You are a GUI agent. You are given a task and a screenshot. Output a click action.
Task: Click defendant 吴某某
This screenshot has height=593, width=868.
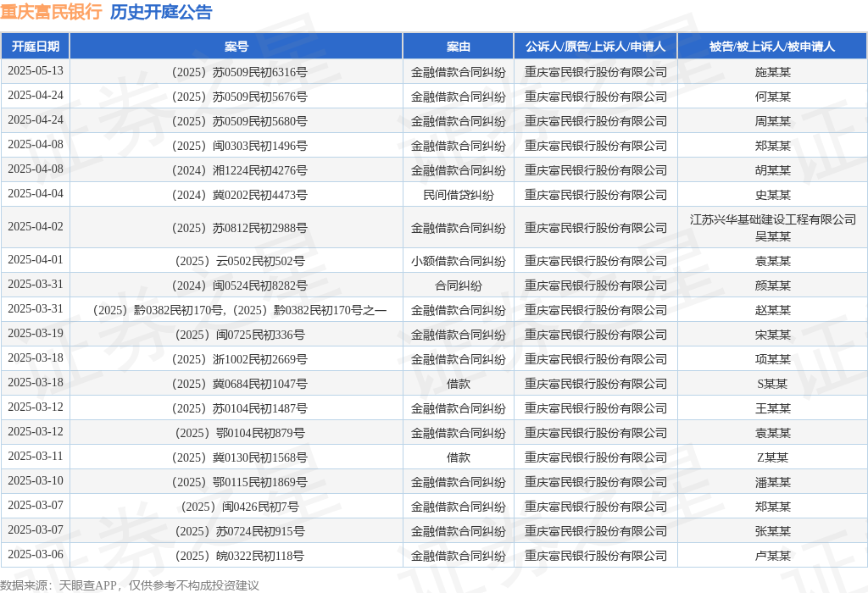tap(773, 236)
